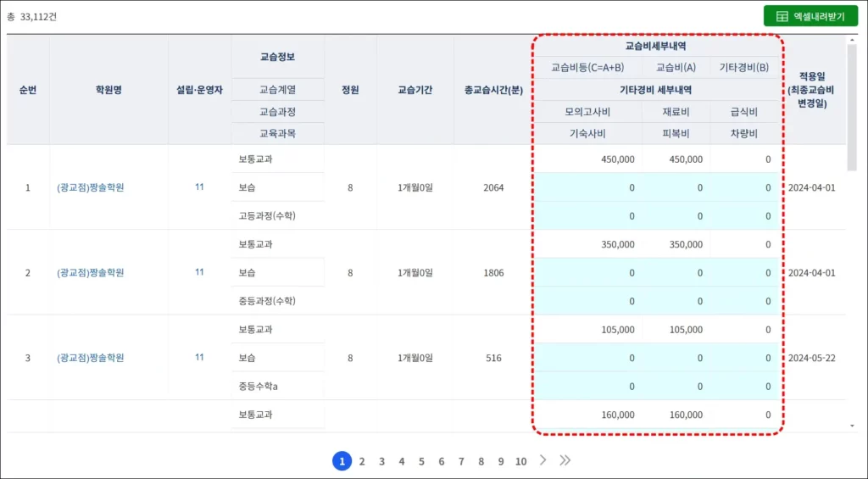
Task: Click the 총교습시간(분) column header
Action: tap(493, 90)
